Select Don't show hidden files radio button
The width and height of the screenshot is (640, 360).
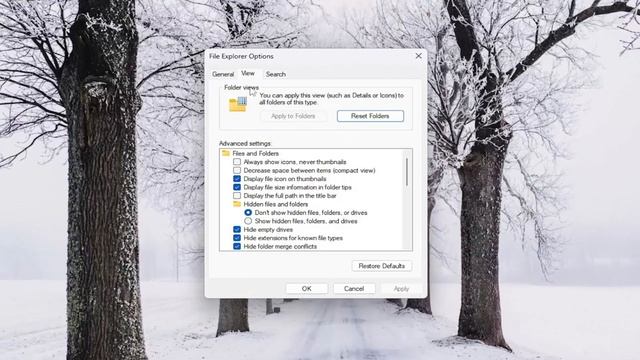248,213
